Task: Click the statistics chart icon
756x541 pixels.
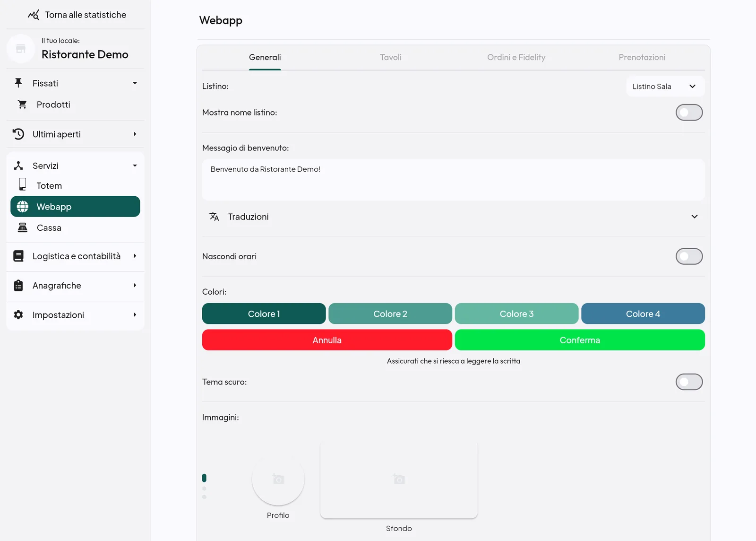Action: pos(34,15)
